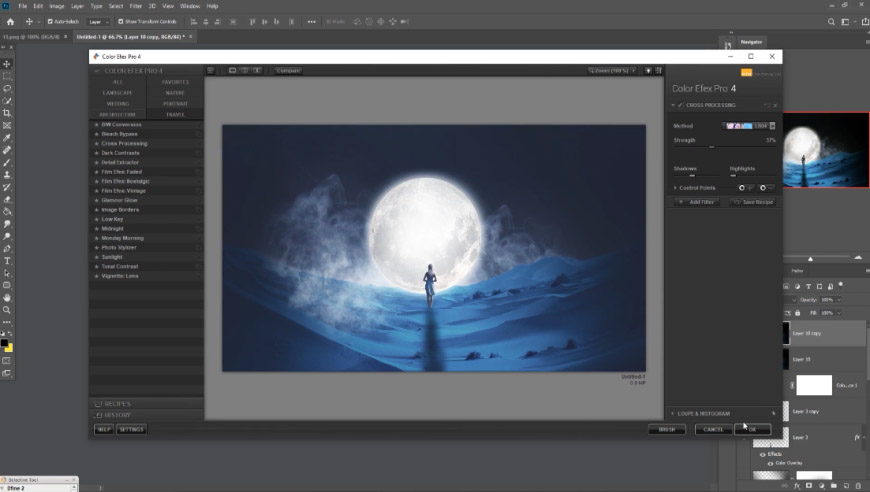Viewport: 870px width, 492px height.
Task: Click the OK button in Color Efex
Action: pyautogui.click(x=753, y=429)
